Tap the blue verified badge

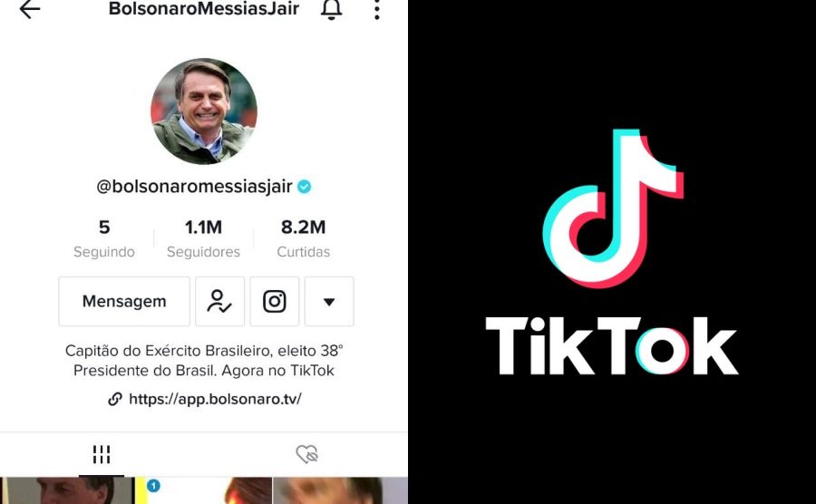point(304,186)
